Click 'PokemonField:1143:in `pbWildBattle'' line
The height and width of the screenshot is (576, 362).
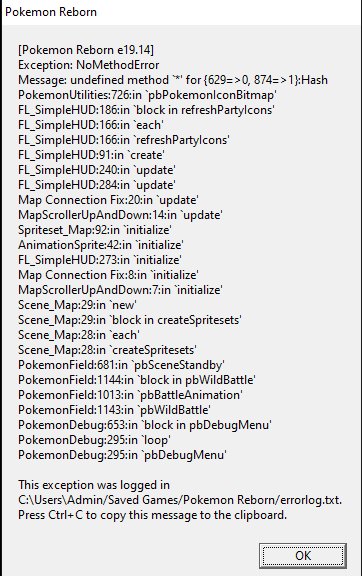[114, 411]
